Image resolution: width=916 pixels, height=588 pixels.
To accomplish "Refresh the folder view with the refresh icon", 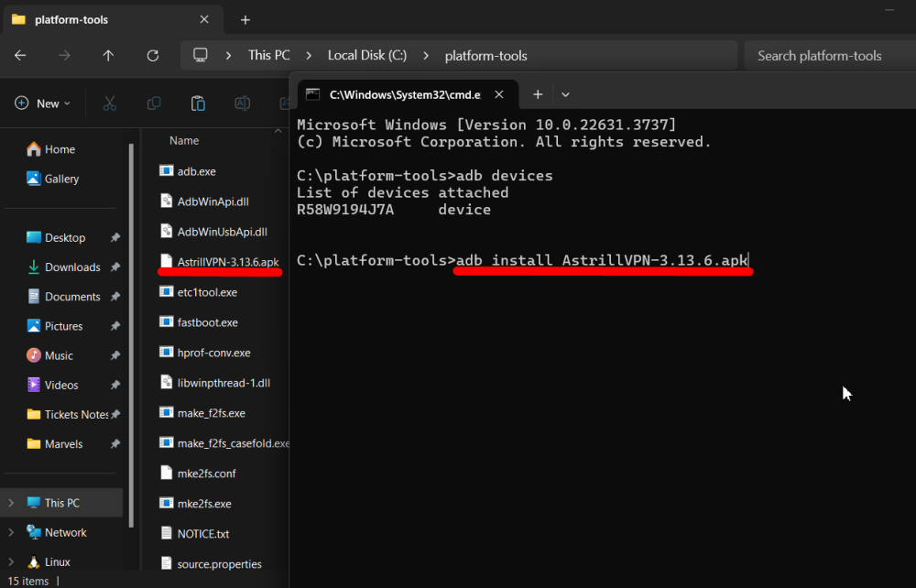I will pos(152,55).
